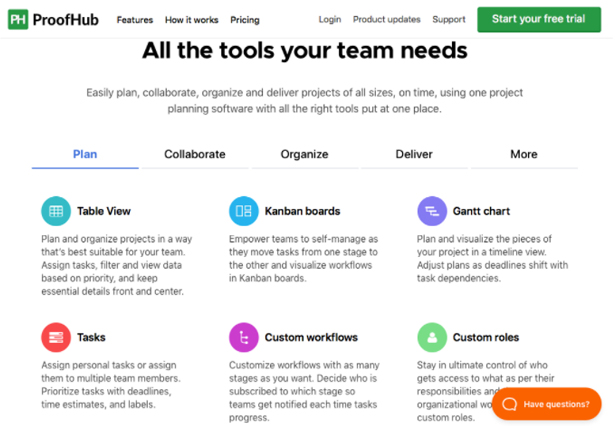Click description Empower teams to self-manage

(x=304, y=258)
